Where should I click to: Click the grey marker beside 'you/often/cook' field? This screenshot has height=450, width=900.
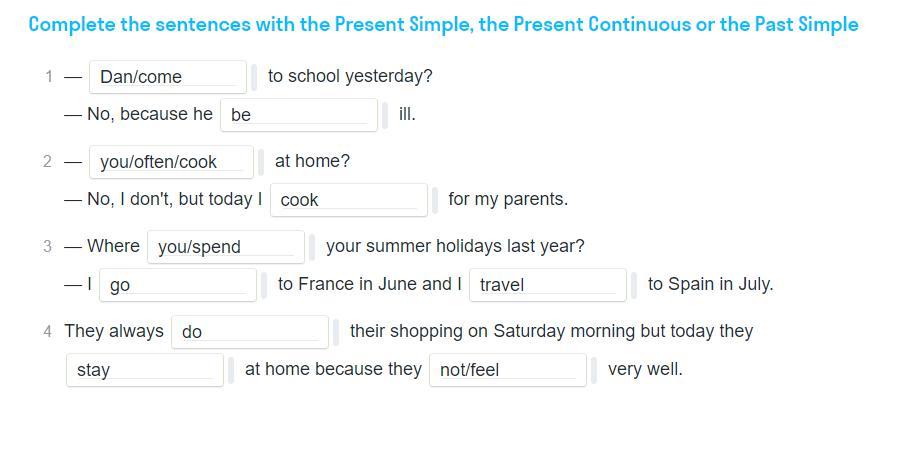pyautogui.click(x=261, y=161)
